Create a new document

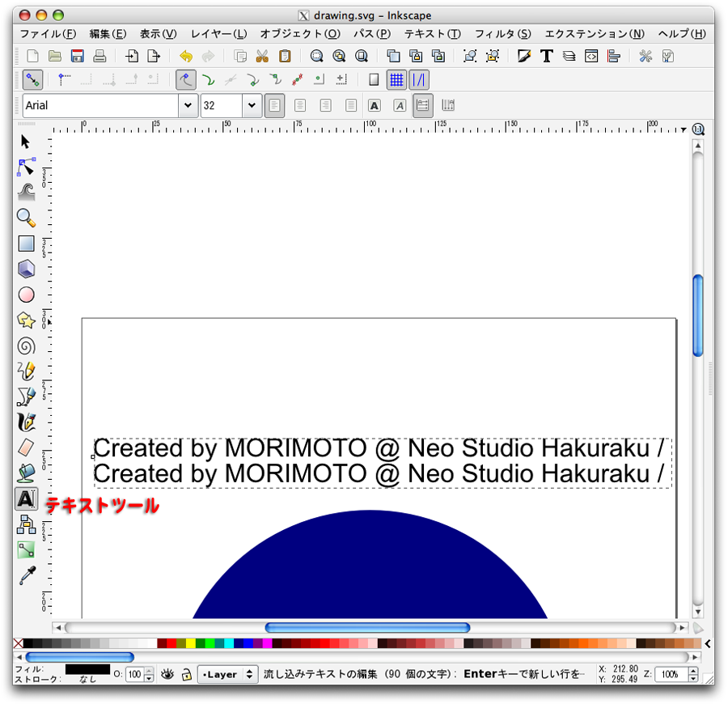32,56
